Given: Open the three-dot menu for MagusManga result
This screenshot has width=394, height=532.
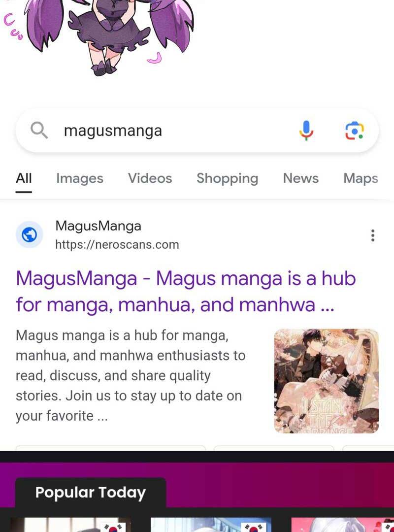Looking at the screenshot, I should click(x=373, y=235).
